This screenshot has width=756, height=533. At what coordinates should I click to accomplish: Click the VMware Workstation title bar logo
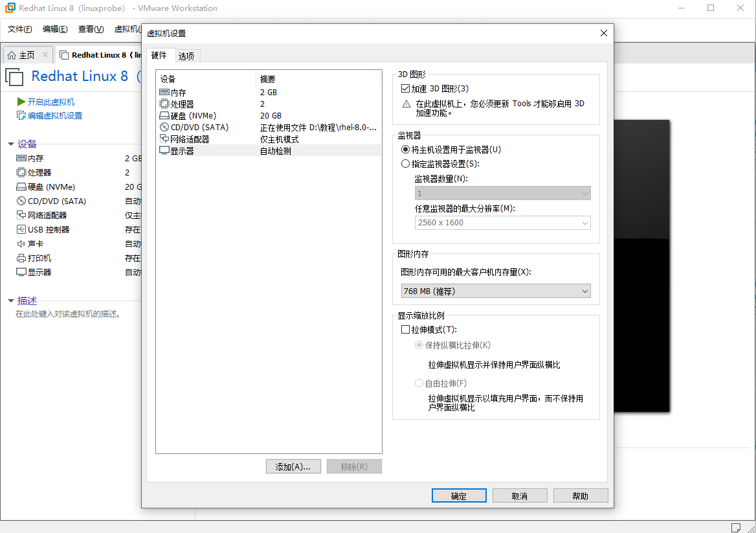point(10,8)
